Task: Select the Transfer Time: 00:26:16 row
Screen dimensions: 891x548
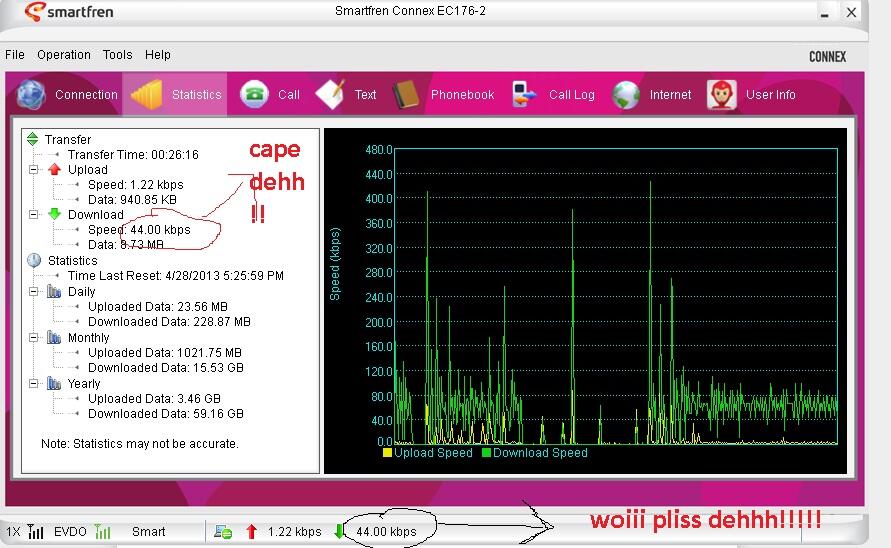Action: pyautogui.click(x=133, y=155)
